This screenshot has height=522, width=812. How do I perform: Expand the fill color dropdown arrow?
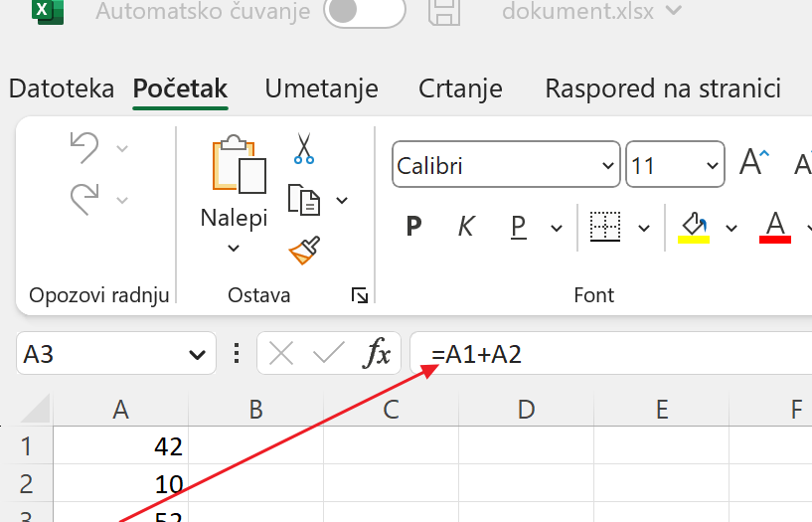(731, 228)
